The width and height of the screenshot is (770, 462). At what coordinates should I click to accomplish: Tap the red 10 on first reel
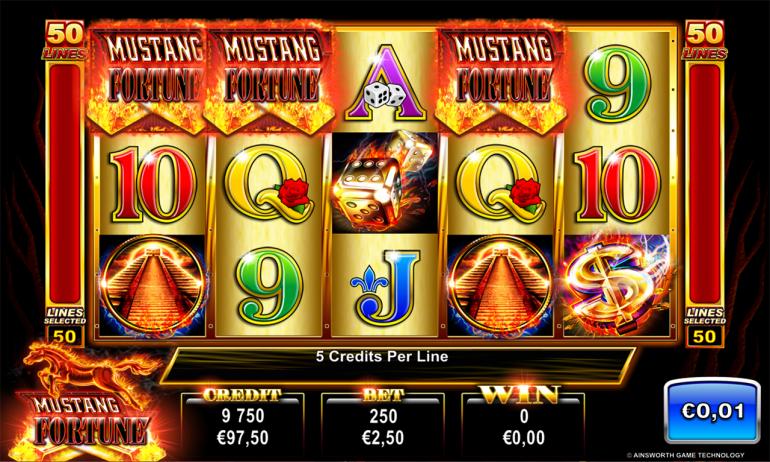153,184
